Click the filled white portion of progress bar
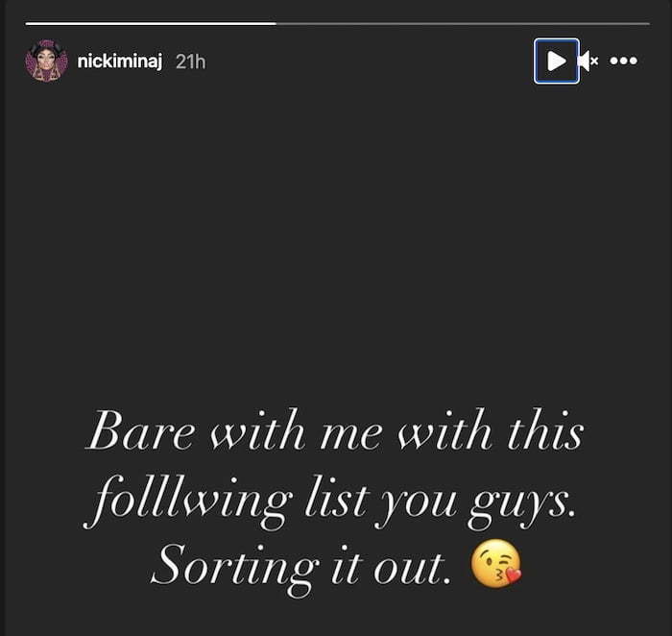The image size is (672, 636). (151, 24)
